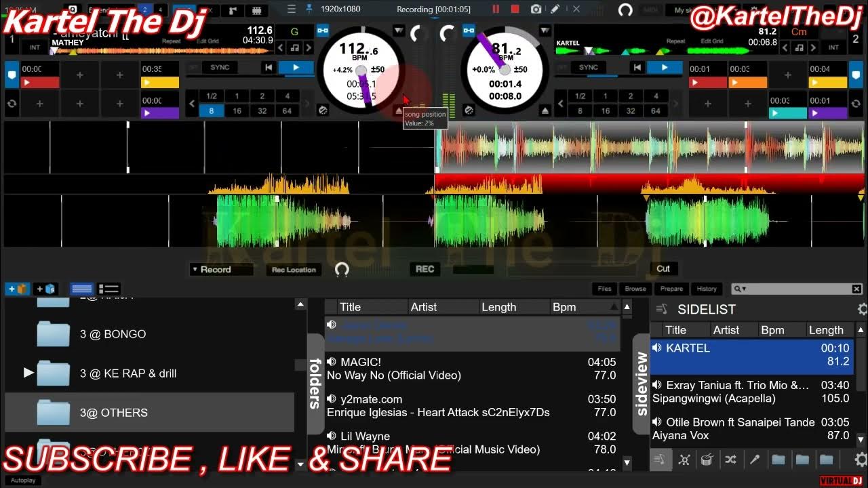Eject the track from deck 2

(545, 110)
